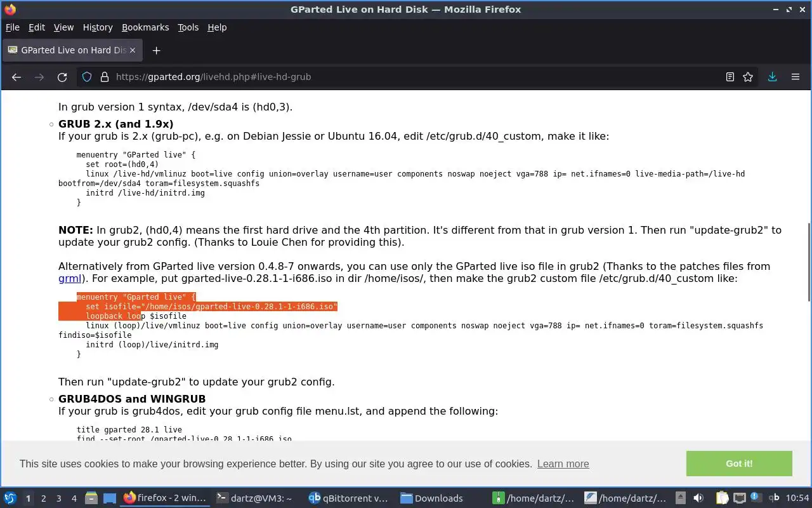Click 'initrd (loop)/live/initrd.img' code line
The image size is (812, 508).
[152, 345]
